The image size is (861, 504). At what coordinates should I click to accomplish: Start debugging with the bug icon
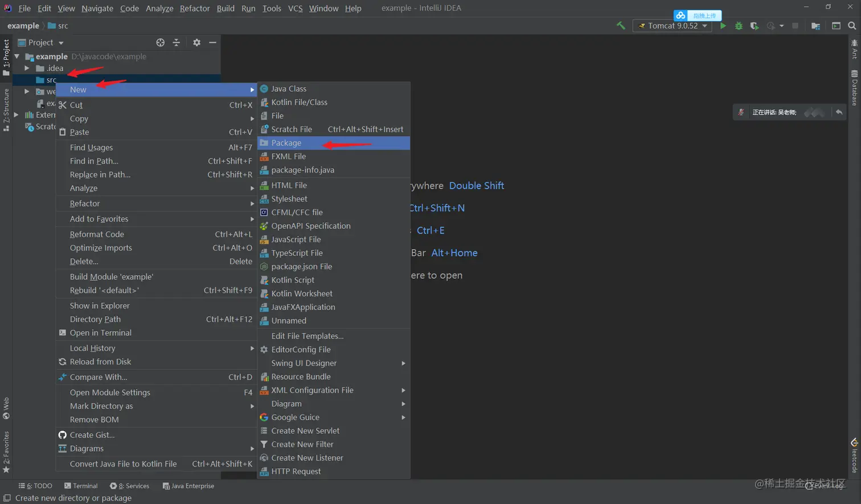click(x=739, y=26)
